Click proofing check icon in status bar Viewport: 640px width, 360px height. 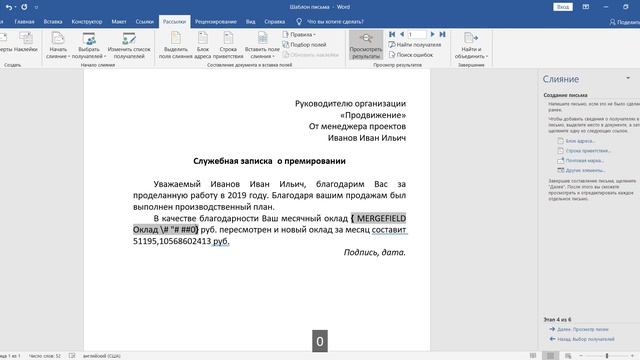click(72, 356)
